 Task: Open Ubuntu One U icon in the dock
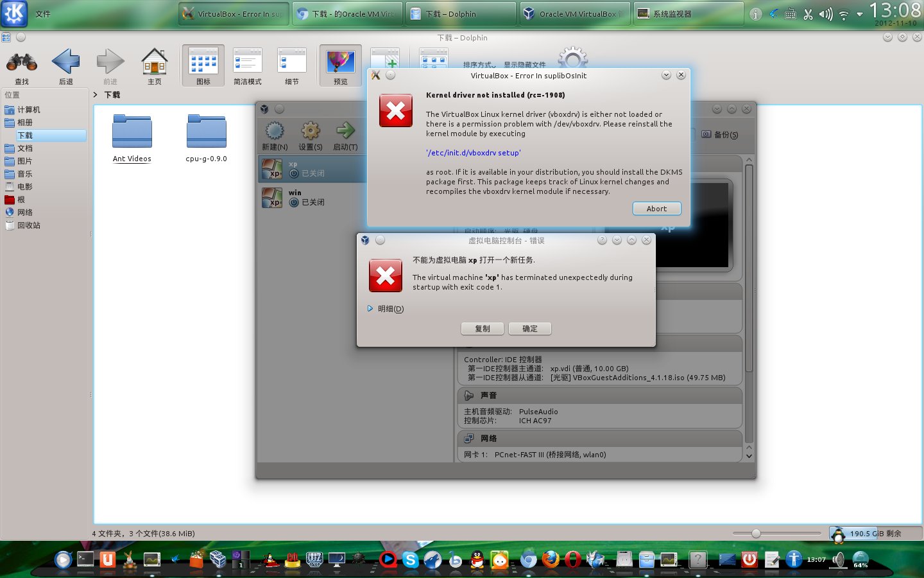click(107, 559)
